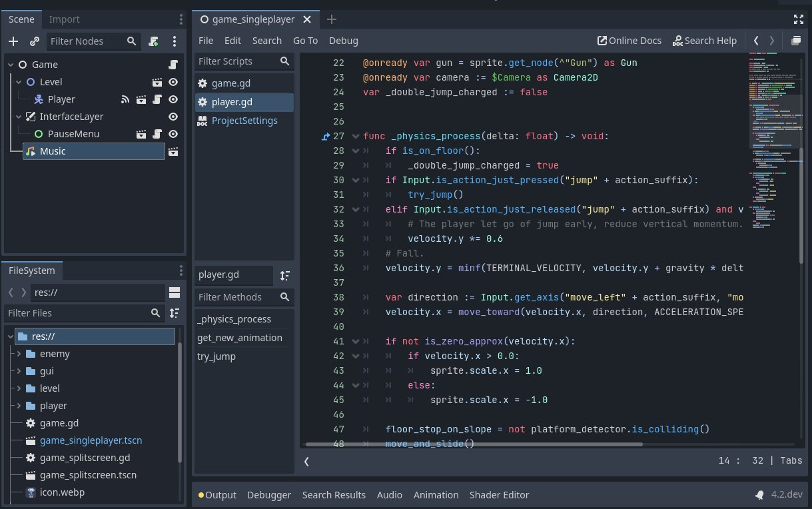Toggle FileSystem split view mode
This screenshot has width=812, height=509.
175,292
